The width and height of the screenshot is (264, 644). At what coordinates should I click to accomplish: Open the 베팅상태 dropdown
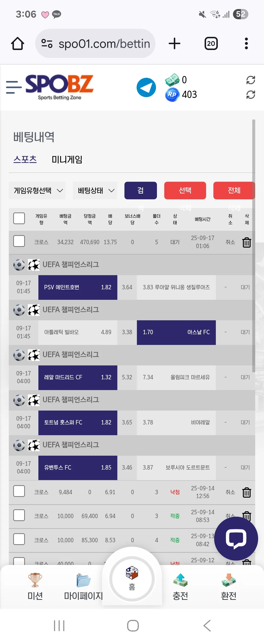[95, 191]
